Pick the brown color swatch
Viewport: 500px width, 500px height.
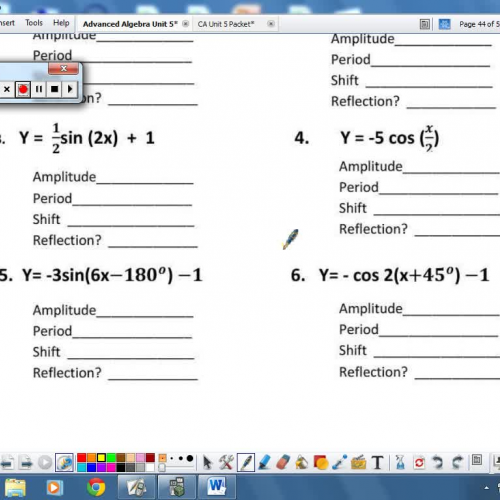tap(121, 458)
